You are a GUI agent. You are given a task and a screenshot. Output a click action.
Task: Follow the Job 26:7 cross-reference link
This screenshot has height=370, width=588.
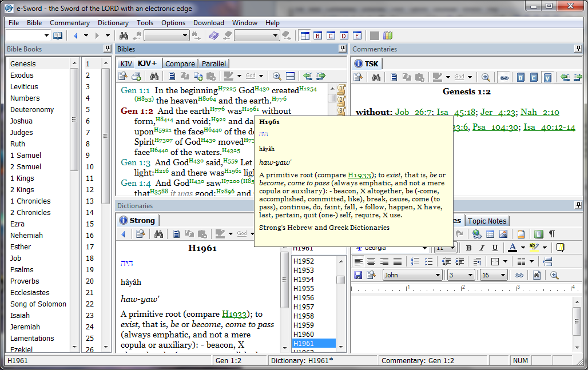tap(413, 112)
